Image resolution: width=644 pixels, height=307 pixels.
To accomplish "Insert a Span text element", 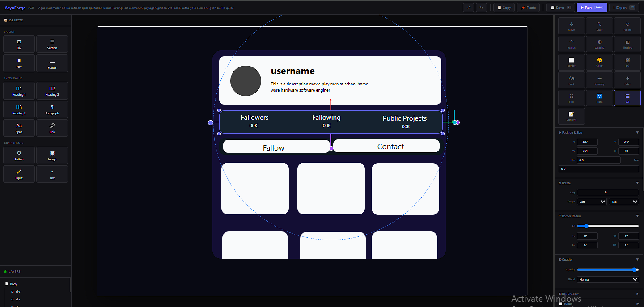I will pyautogui.click(x=19, y=128).
